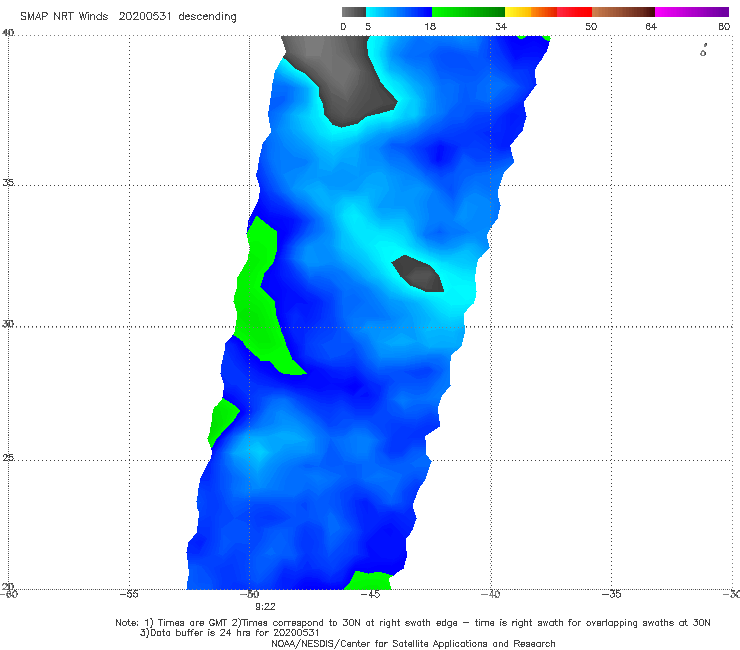Pick the magenta segment of the color bar
This screenshot has width=740, height=650.
click(692, 12)
